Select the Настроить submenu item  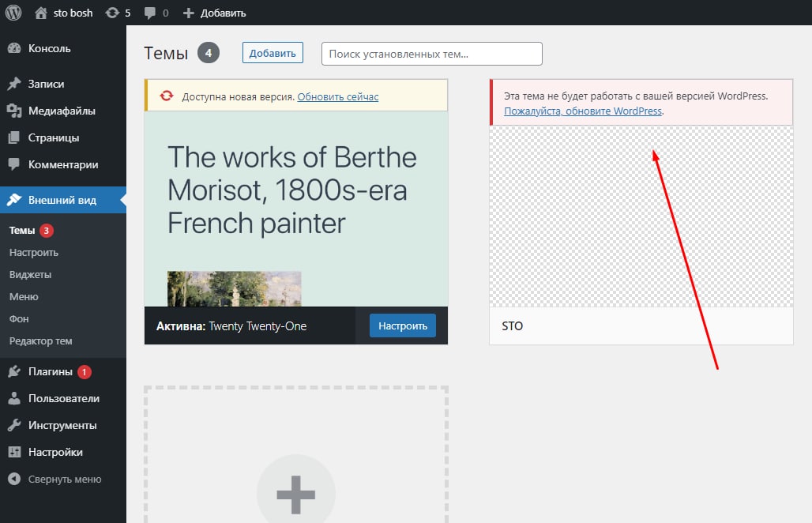(x=34, y=253)
